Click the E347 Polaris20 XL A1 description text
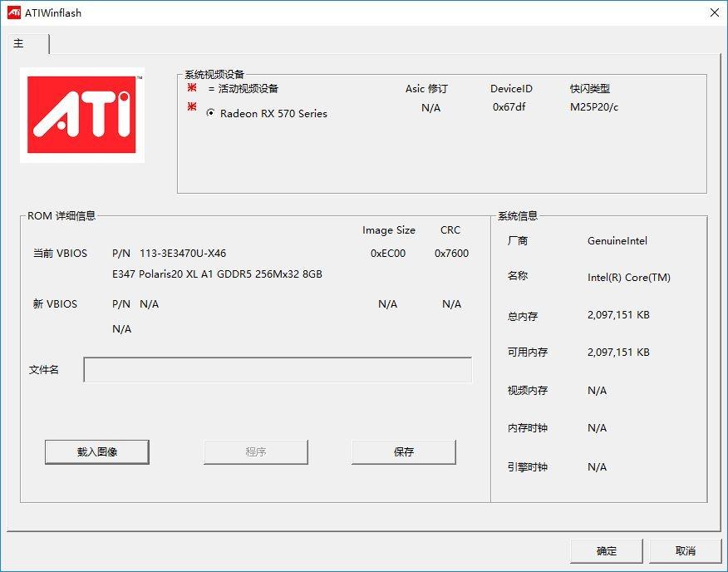 click(217, 274)
